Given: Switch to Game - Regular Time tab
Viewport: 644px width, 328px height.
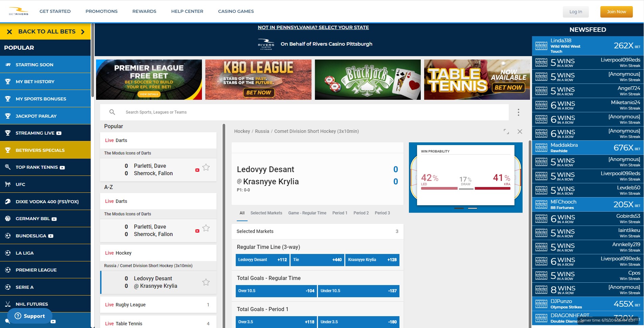Looking at the screenshot, I should point(307,213).
